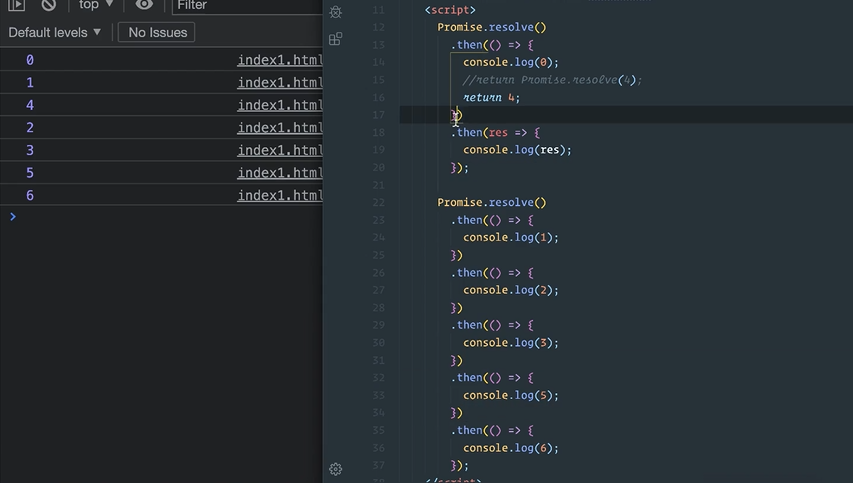
Task: Click 'console.log(1);' on line 24
Action: 511,238
